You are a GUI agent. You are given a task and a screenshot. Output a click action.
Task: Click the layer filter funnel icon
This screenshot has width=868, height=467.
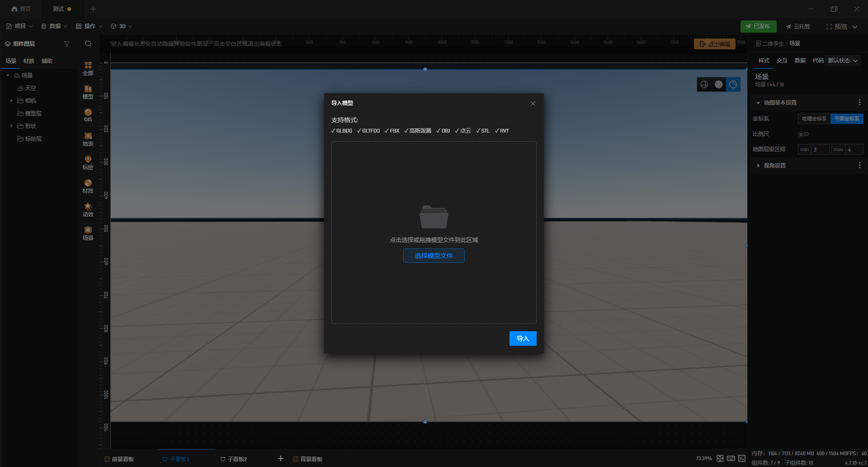pyautogui.click(x=67, y=44)
